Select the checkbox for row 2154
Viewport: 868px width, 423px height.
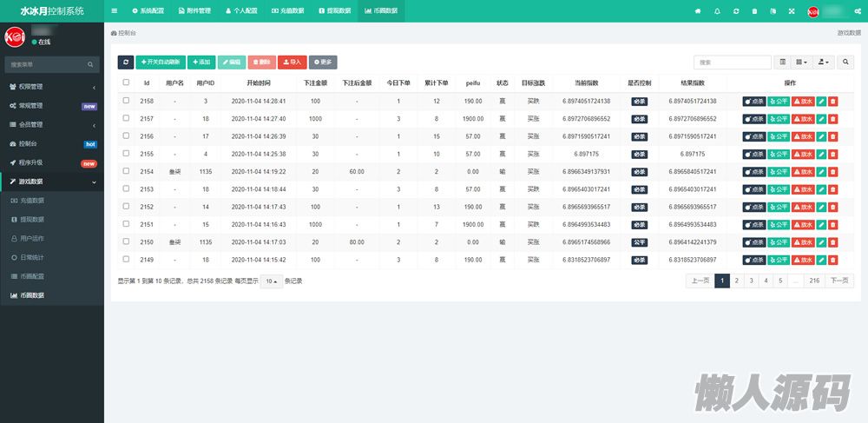(x=127, y=172)
